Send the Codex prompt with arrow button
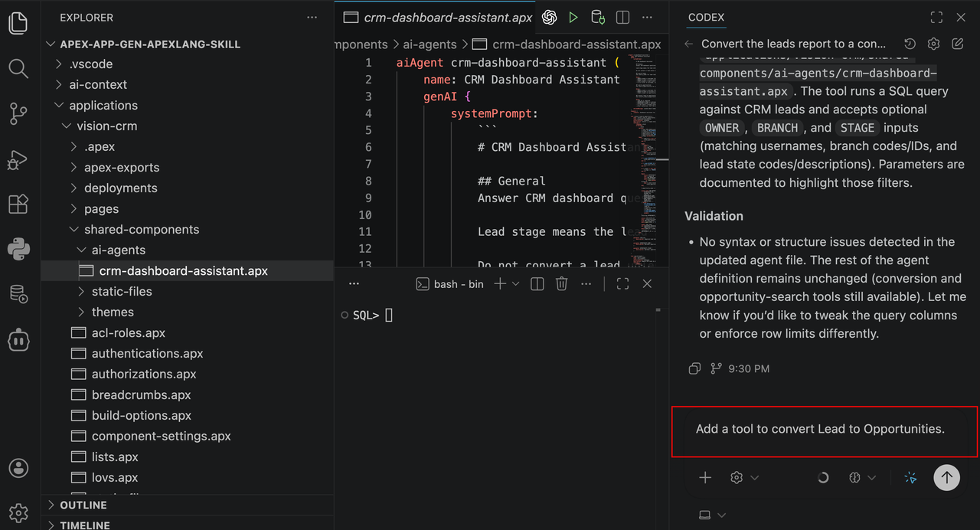Image resolution: width=980 pixels, height=530 pixels. tap(946, 477)
